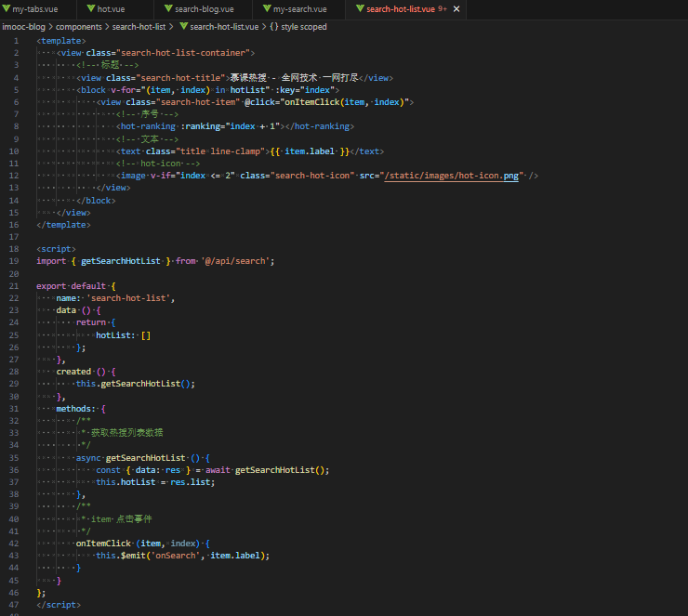This screenshot has width=688, height=616.
Task: Open components breadcrumb segment
Action: tap(78, 27)
